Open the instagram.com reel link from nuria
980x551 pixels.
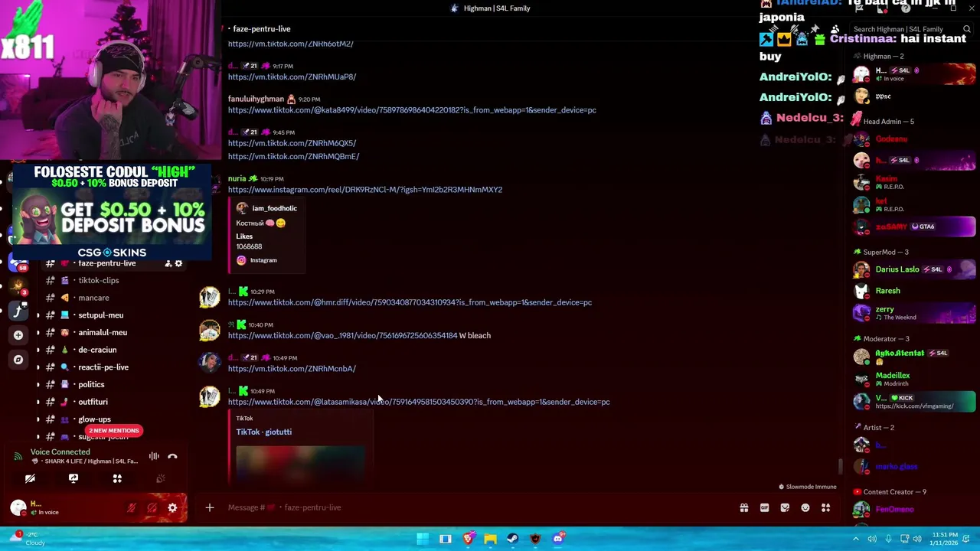(x=365, y=190)
